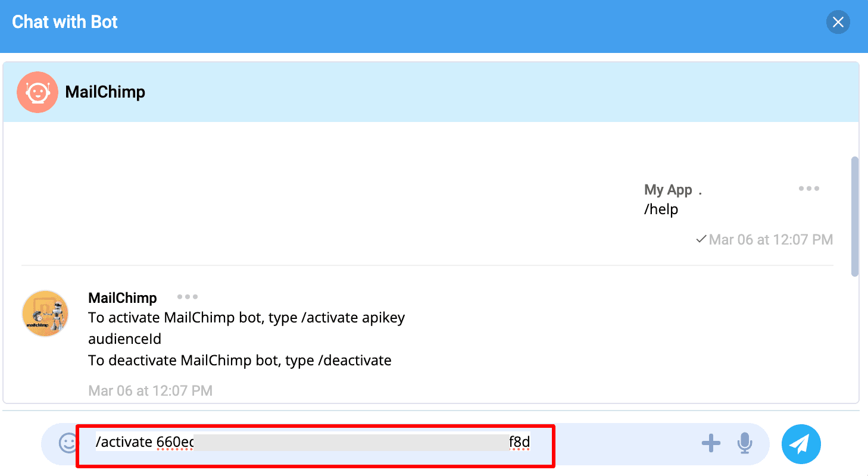Click the "To deactivate MailChimp bot" line

pos(240,360)
